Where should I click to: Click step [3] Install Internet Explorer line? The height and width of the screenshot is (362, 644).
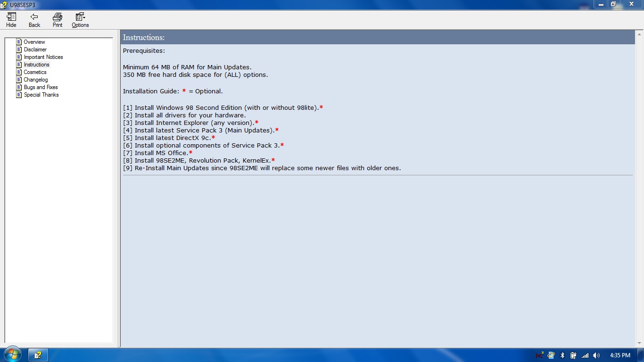190,123
